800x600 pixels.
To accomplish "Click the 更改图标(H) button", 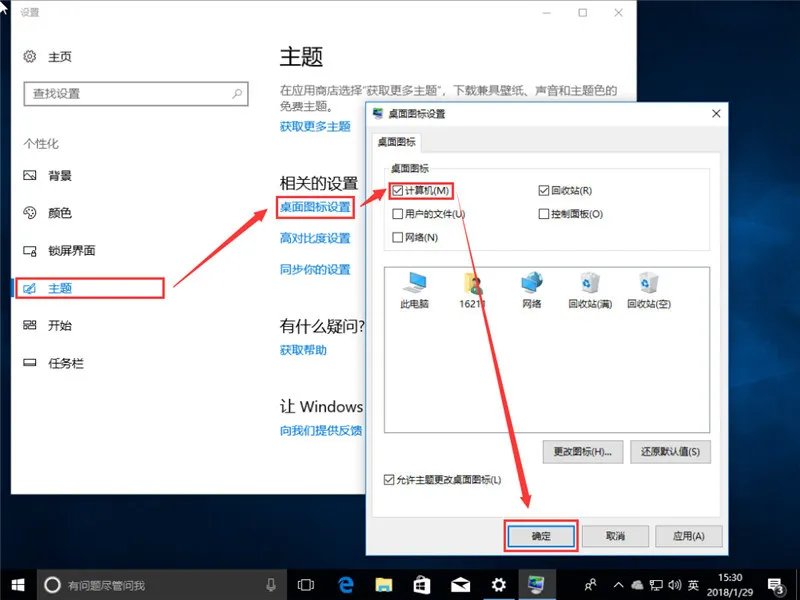I will click(581, 452).
